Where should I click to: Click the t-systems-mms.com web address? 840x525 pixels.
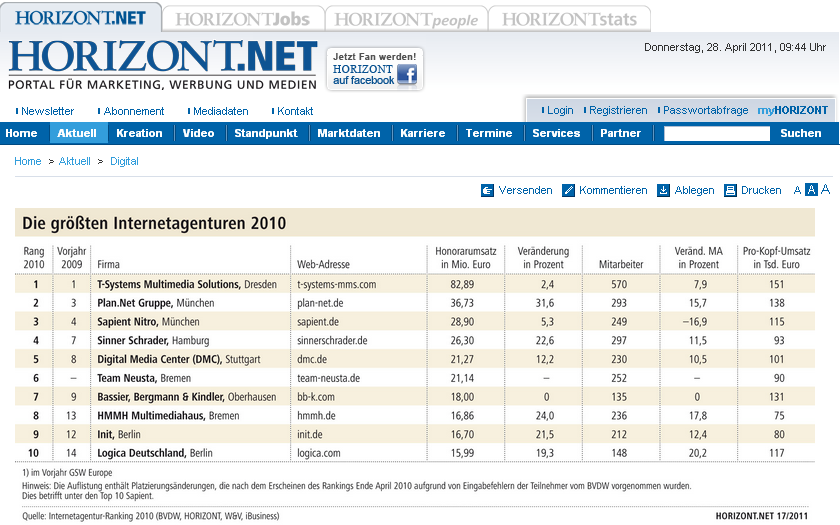tap(336, 284)
